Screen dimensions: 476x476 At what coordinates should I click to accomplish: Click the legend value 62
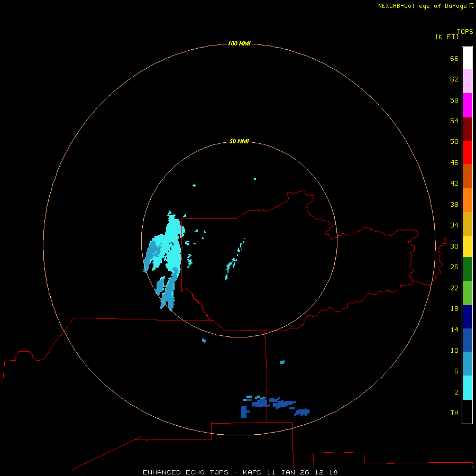click(x=454, y=79)
